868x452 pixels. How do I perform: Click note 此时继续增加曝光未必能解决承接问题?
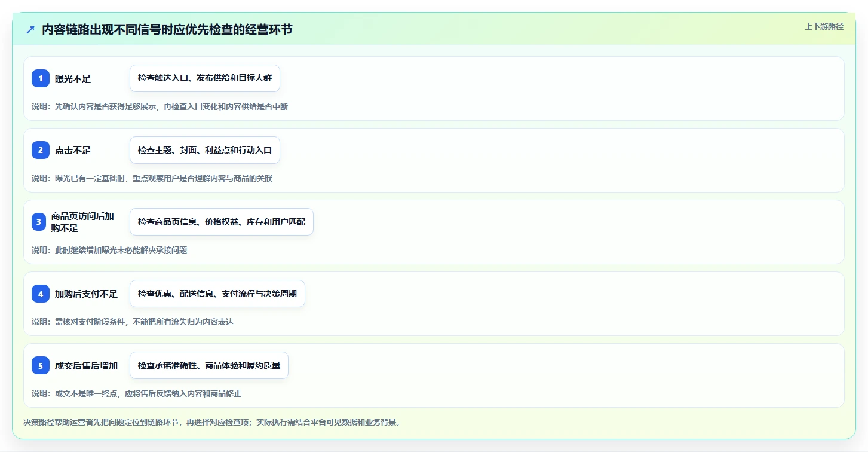(x=109, y=250)
